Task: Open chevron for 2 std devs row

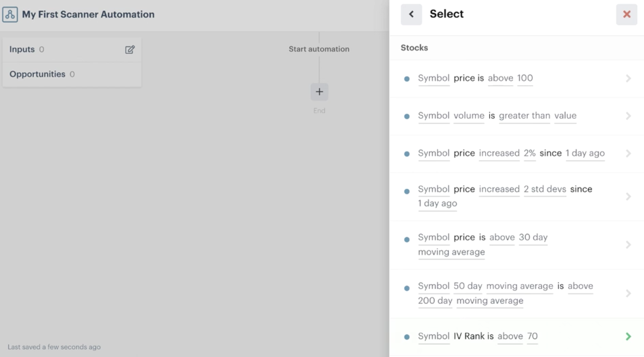Action: click(x=628, y=197)
